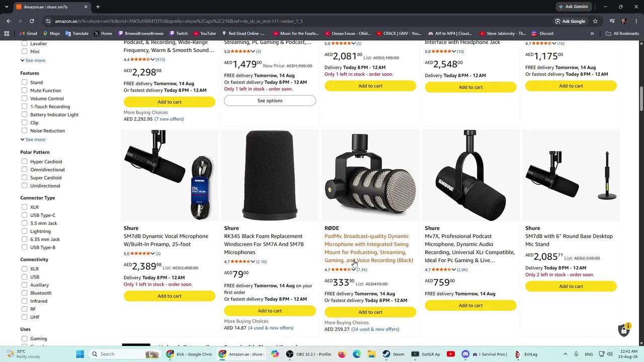Image resolution: width=644 pixels, height=362 pixels.
Task: Open rating dropdown for Shure Mv7X
Action: (453, 270)
